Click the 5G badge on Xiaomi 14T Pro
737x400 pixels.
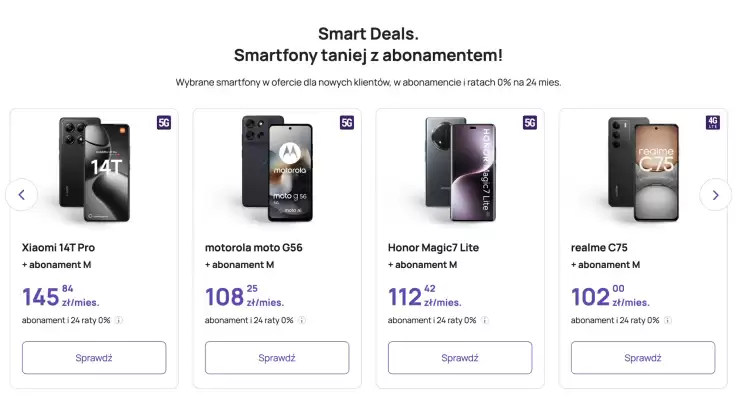164,123
